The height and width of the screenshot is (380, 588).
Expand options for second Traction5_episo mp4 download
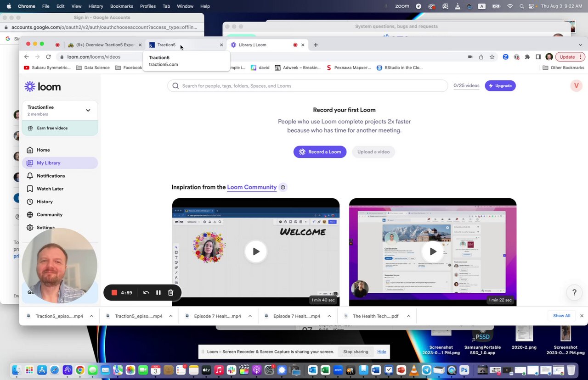pyautogui.click(x=170, y=316)
